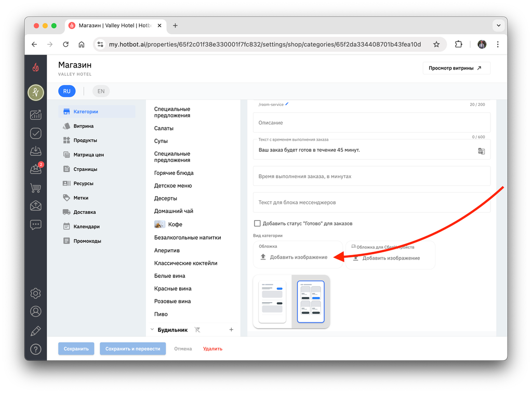Click Текст для блока мессенджеров field

371,202
